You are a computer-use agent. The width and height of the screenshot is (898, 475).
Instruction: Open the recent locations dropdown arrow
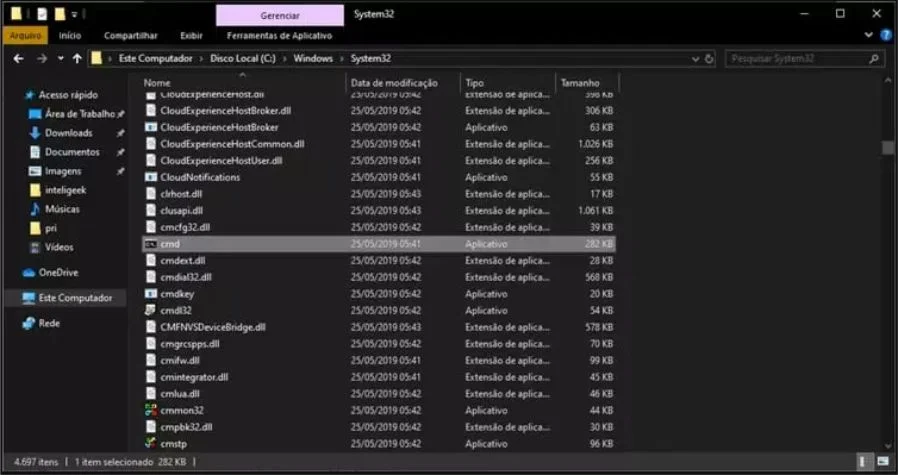[61, 59]
